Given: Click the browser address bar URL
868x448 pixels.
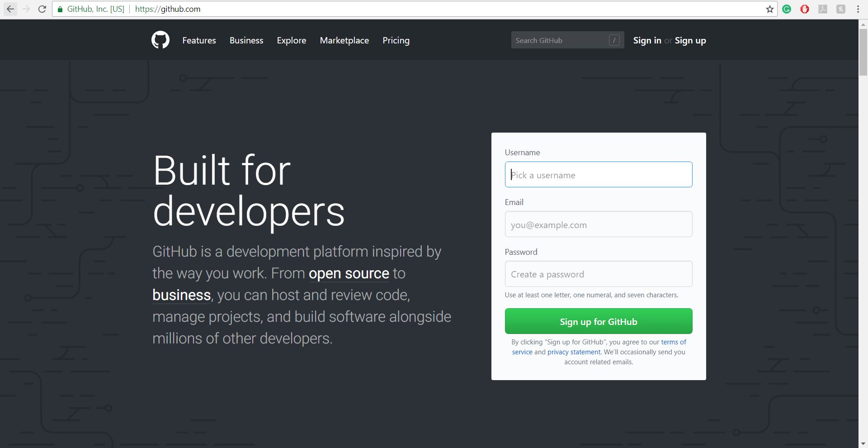Looking at the screenshot, I should pos(167,9).
